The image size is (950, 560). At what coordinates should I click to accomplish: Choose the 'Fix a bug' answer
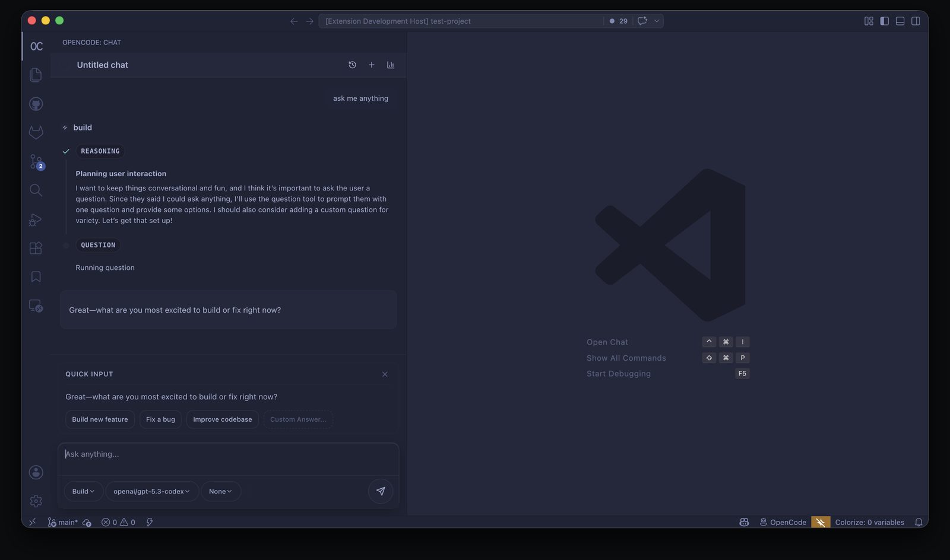160,419
